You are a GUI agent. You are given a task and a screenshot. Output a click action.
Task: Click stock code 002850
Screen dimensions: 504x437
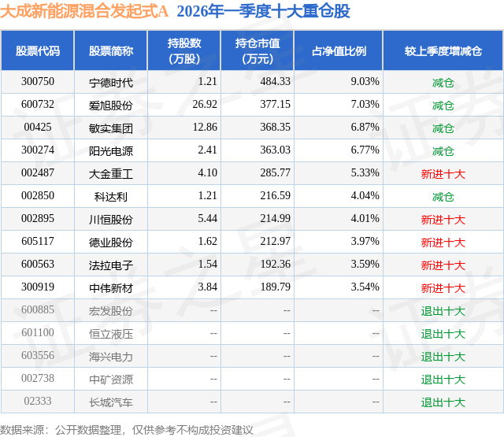pyautogui.click(x=38, y=196)
